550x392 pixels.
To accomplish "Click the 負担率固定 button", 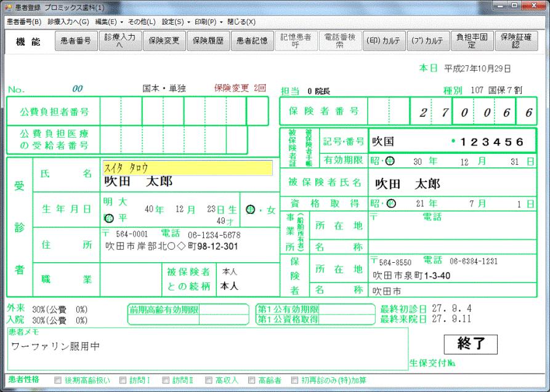I will tap(472, 41).
